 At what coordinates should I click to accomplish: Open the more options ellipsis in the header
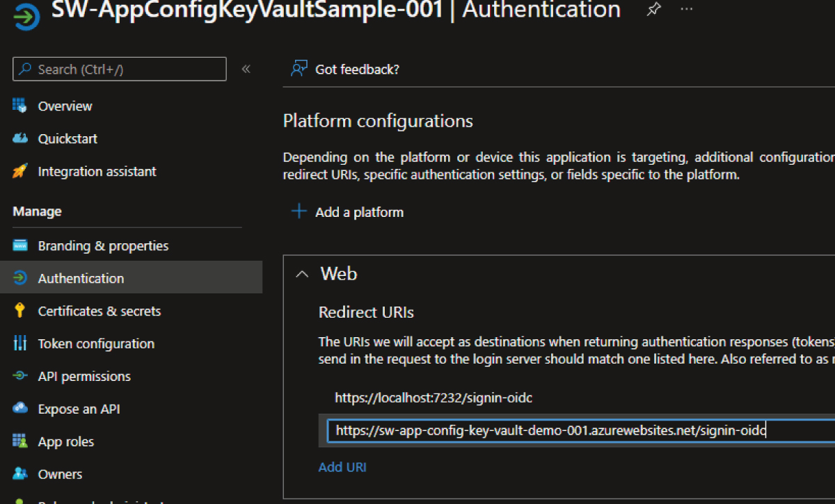point(687,10)
